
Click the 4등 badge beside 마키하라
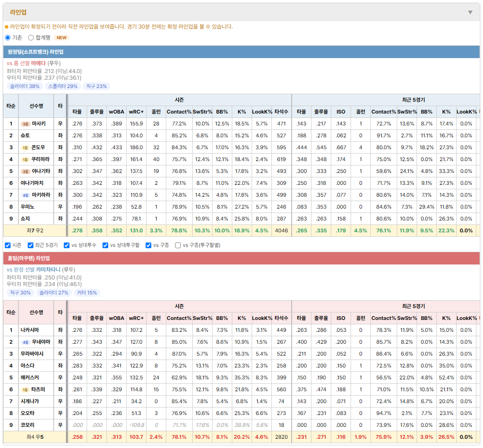tap(25, 195)
